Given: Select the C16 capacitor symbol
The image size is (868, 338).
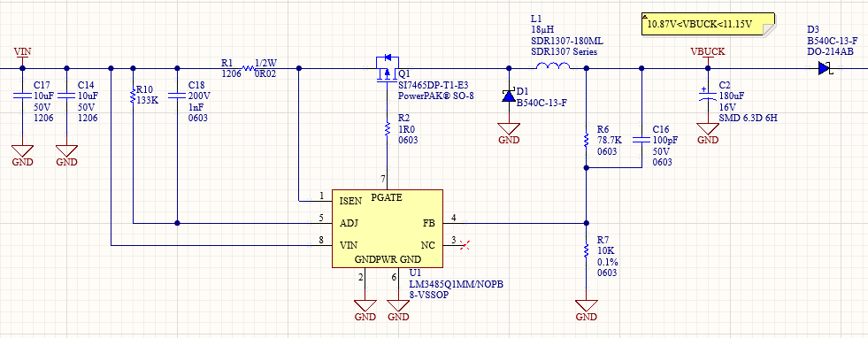Looking at the screenshot, I should pyautogui.click(x=641, y=141).
